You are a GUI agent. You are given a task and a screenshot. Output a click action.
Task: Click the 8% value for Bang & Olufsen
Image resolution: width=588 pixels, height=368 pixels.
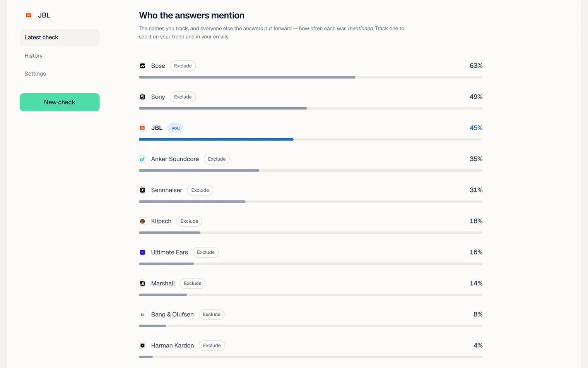tap(478, 315)
